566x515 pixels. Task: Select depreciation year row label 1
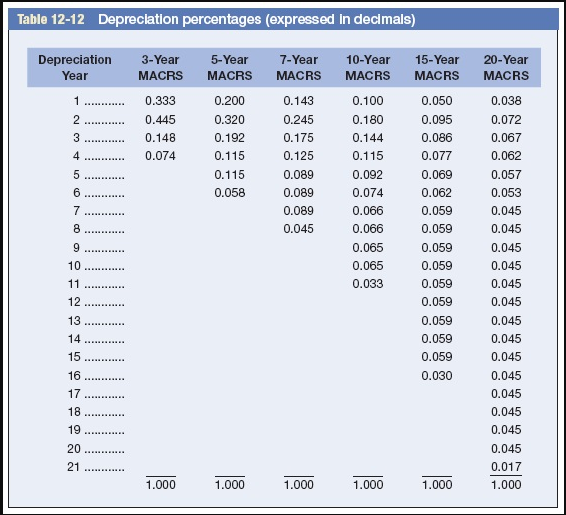[x=77, y=101]
